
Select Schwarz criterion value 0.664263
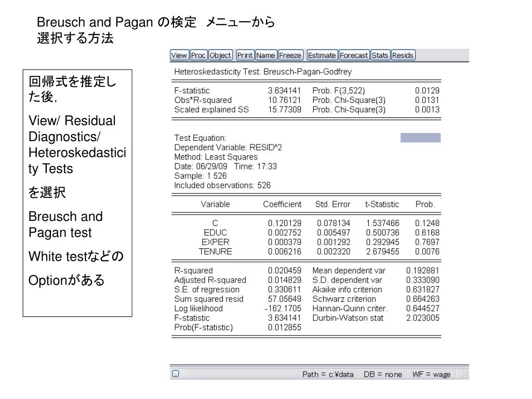423,299
